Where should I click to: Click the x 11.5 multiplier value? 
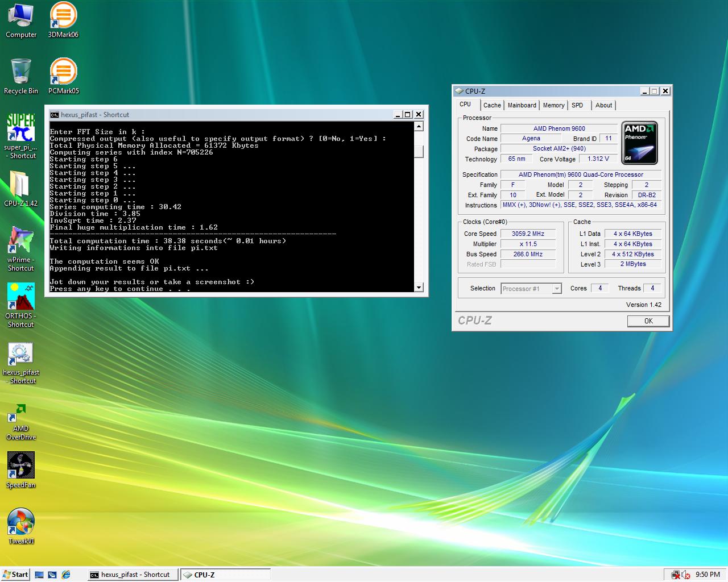pos(528,244)
